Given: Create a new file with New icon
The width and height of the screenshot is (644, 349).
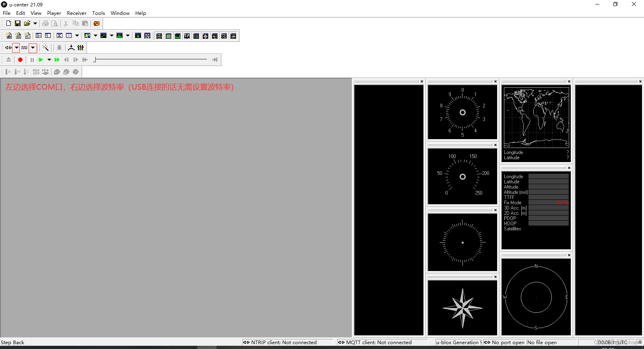Looking at the screenshot, I should tap(8, 23).
